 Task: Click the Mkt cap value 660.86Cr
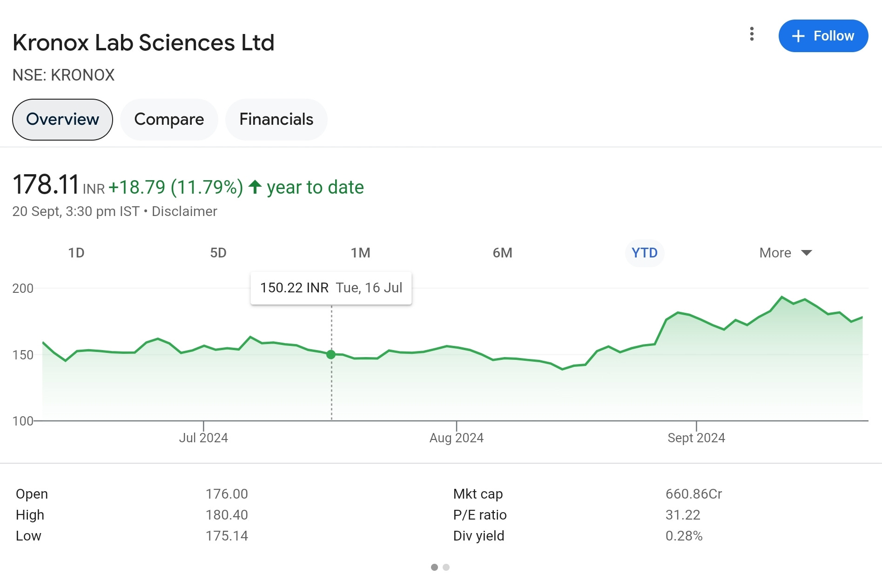click(x=693, y=494)
